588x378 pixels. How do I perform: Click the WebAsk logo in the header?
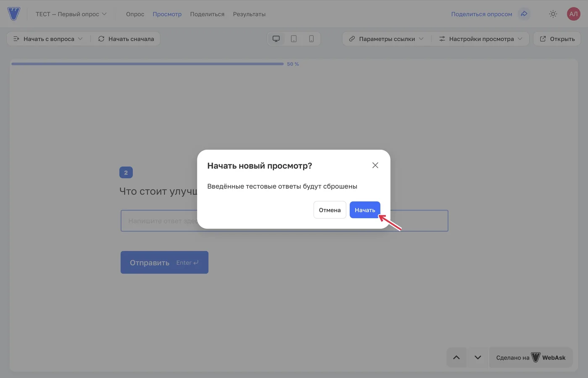(14, 14)
